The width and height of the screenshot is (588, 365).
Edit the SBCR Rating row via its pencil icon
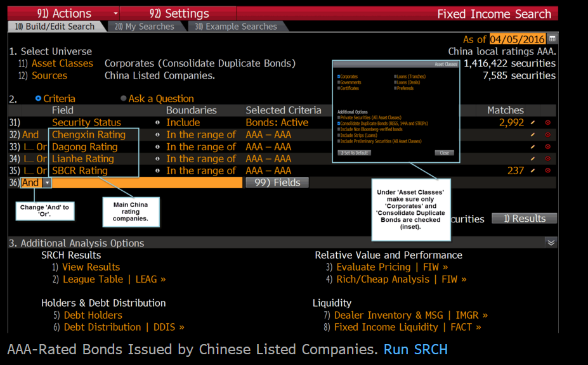(x=533, y=170)
